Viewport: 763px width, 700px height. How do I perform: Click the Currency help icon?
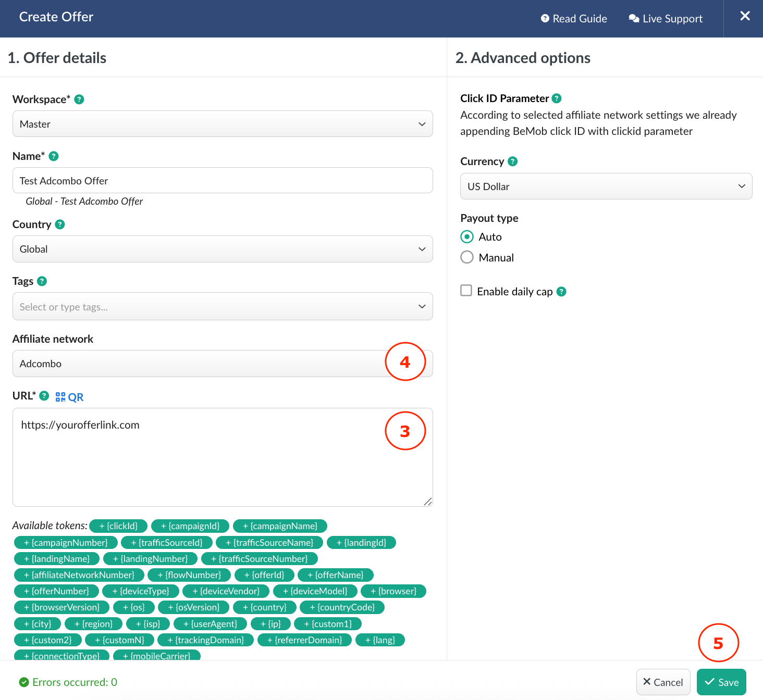click(x=513, y=161)
